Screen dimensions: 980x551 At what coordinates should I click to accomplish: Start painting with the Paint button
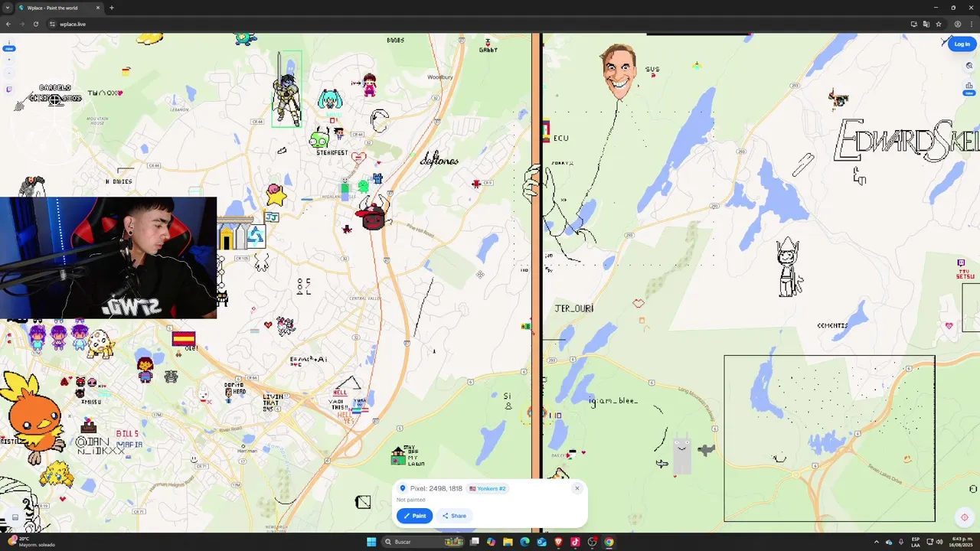414,516
